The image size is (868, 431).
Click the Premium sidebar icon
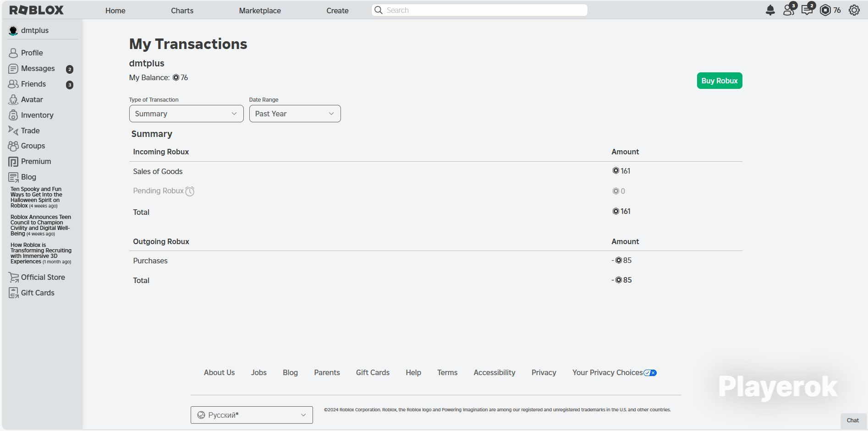[13, 162]
